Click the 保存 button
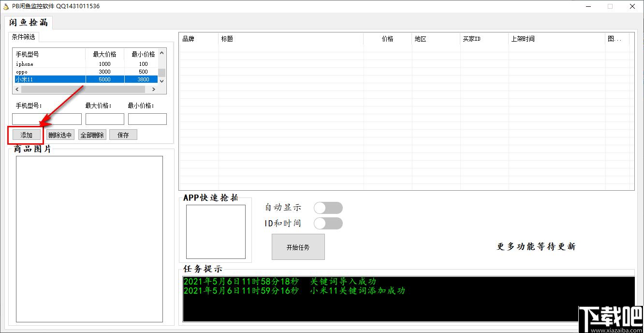Screen dimensions: 644x333 (123, 135)
